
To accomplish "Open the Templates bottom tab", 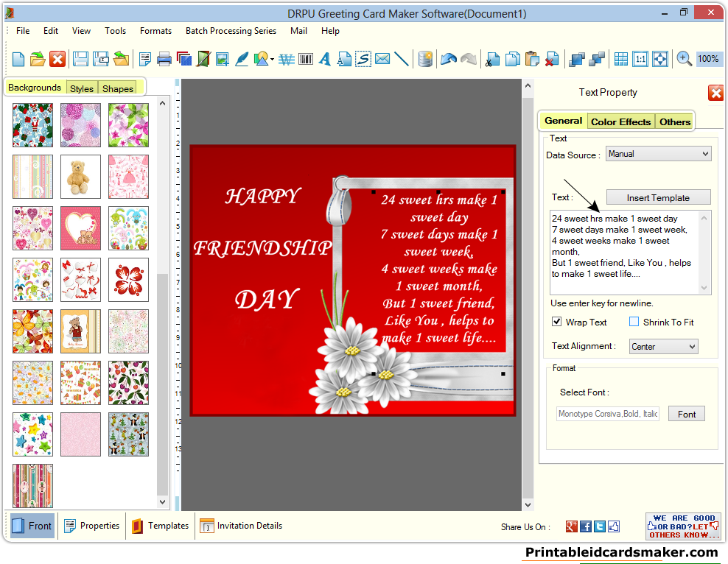I will (x=161, y=526).
